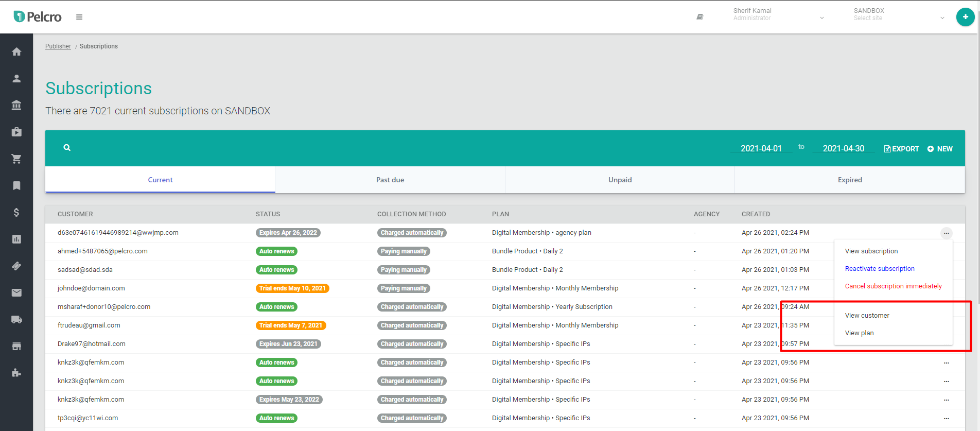Click the Trial ends May 7, 2021 badge
Screen dimensions: 980x431
coord(291,325)
